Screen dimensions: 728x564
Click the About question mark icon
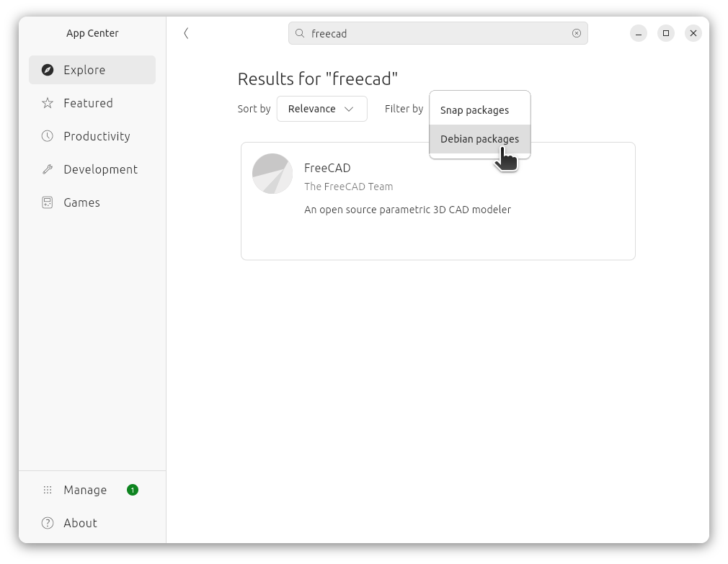coord(48,523)
